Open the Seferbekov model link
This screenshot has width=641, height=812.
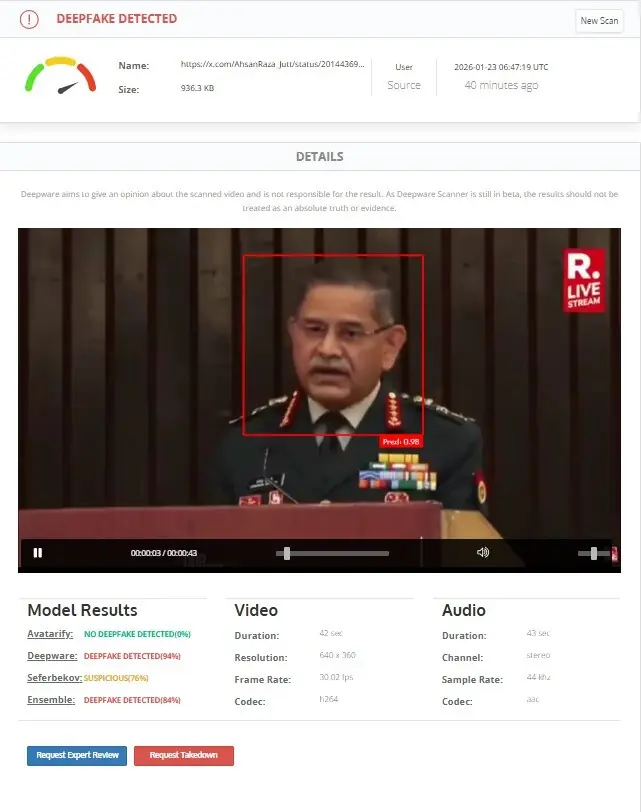point(54,678)
